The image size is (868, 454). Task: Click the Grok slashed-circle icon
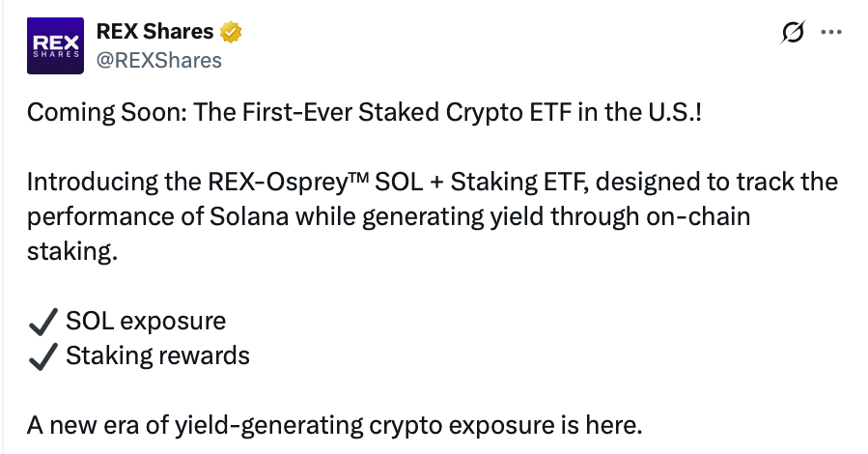coord(792,33)
